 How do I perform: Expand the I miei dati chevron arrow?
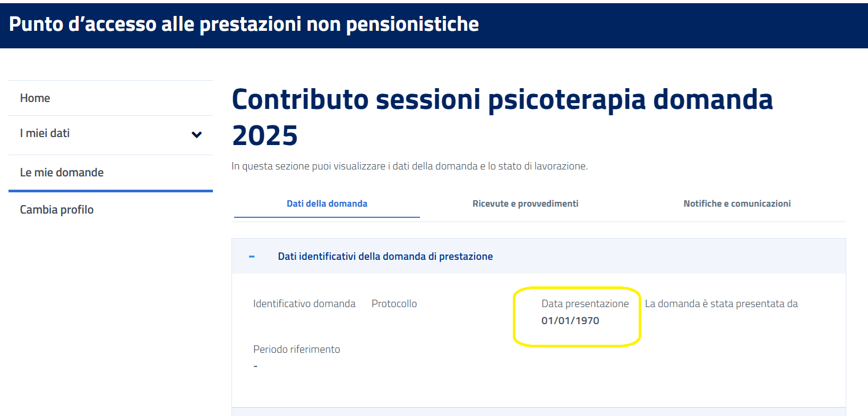click(x=196, y=134)
